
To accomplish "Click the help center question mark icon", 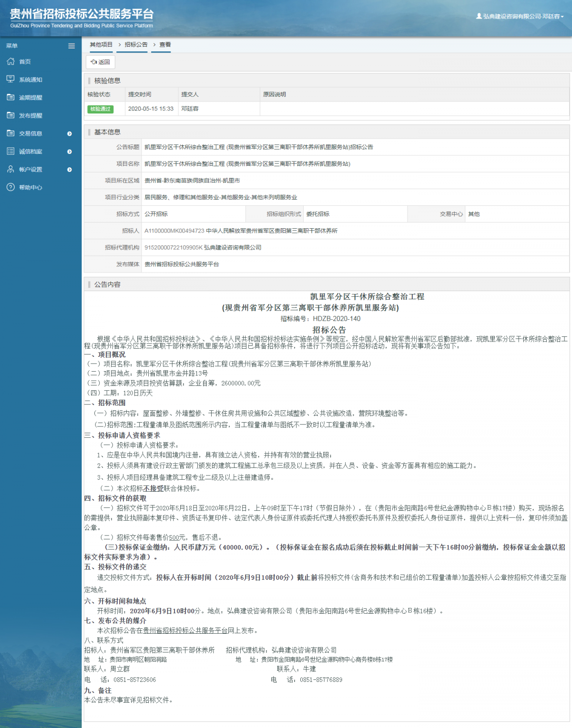I will [10, 187].
